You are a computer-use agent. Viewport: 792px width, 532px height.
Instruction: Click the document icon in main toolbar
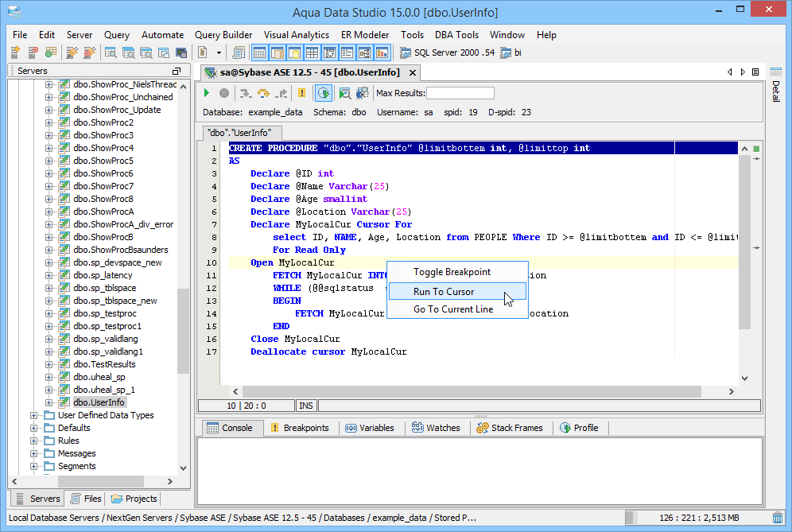pyautogui.click(x=203, y=52)
